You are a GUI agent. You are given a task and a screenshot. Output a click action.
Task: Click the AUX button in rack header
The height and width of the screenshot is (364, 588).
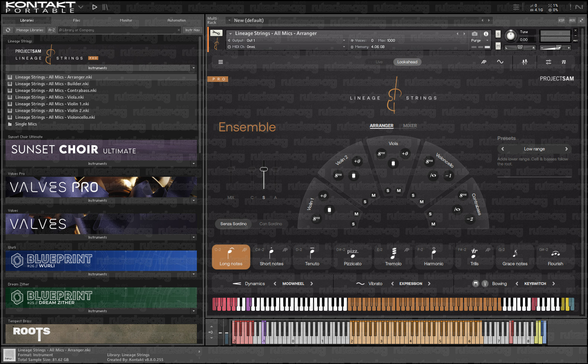[572, 20]
